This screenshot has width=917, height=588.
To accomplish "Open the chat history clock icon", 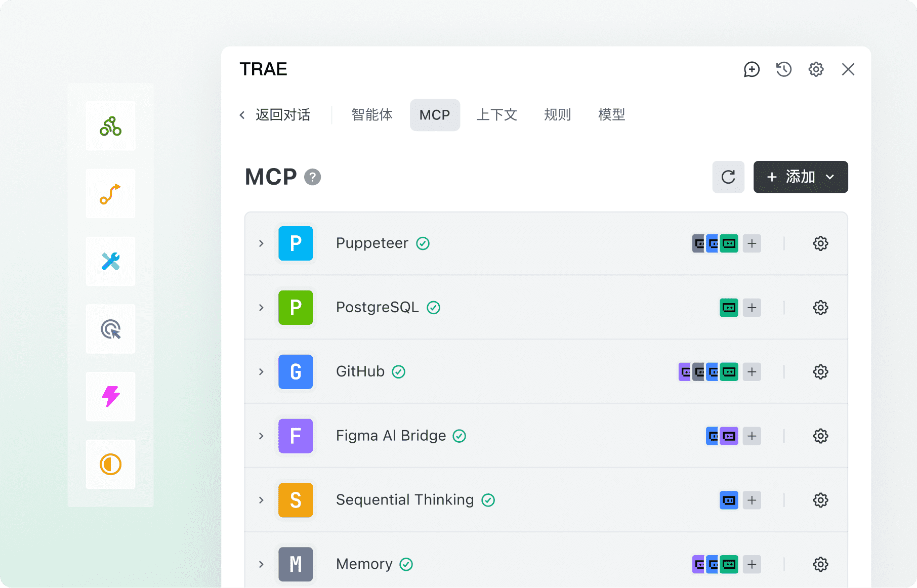I will 783,69.
